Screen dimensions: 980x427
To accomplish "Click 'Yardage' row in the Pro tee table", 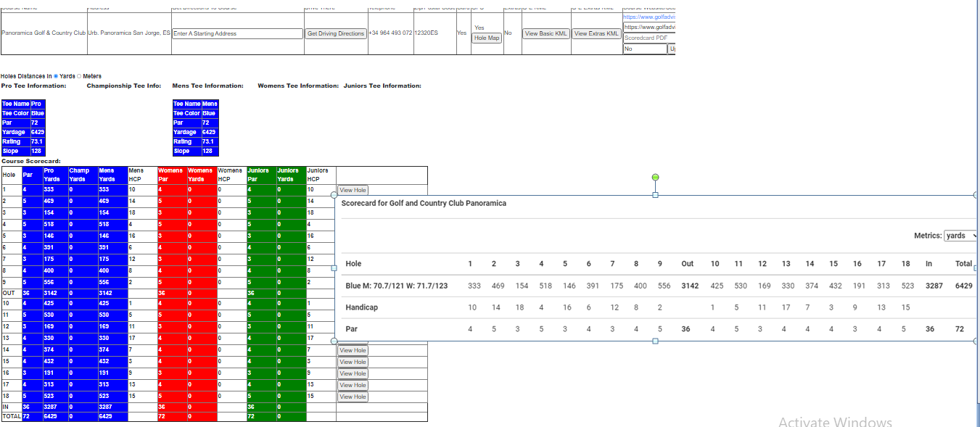I will (x=23, y=132).
